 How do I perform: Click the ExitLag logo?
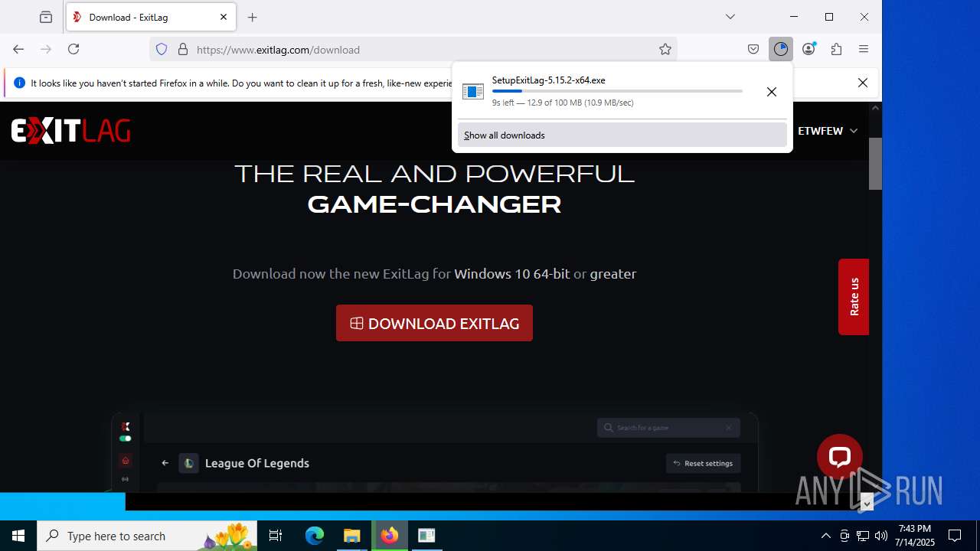(x=70, y=131)
